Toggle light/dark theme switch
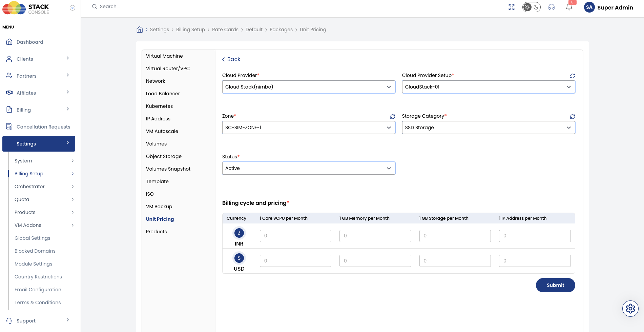Image resolution: width=644 pixels, height=332 pixels. tap(531, 7)
